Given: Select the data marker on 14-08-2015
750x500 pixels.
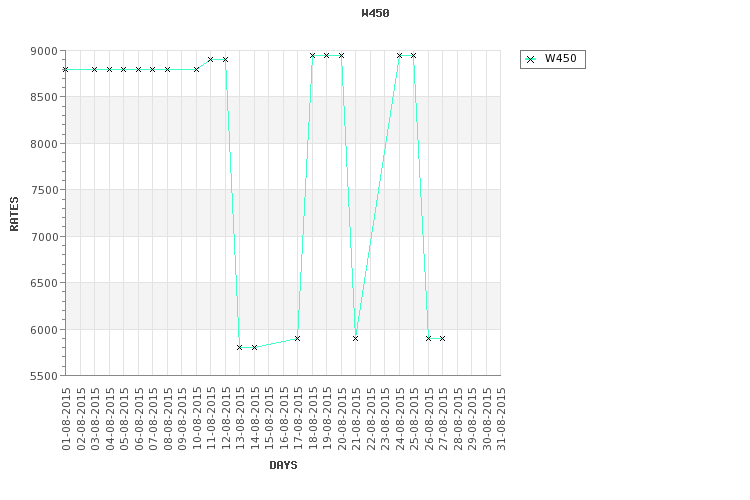Looking at the screenshot, I should (x=254, y=347).
